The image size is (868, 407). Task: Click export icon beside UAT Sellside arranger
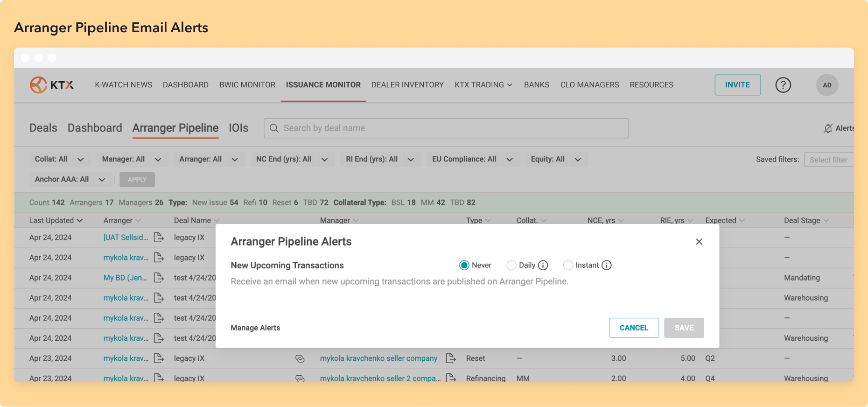point(159,238)
